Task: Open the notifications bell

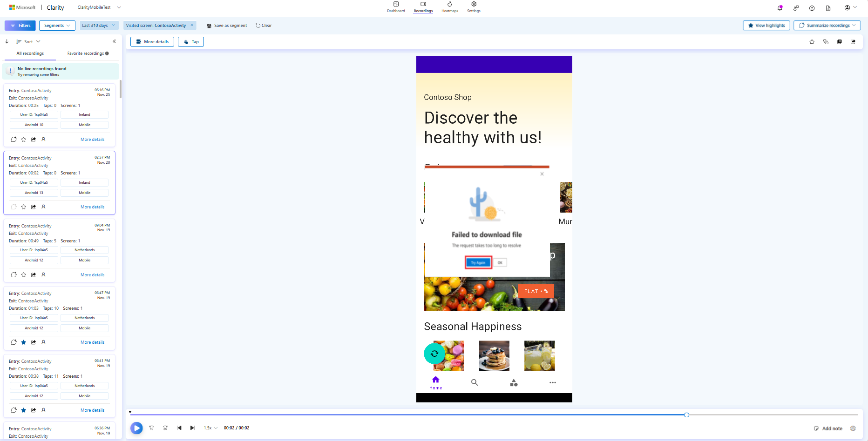Action: coord(780,8)
